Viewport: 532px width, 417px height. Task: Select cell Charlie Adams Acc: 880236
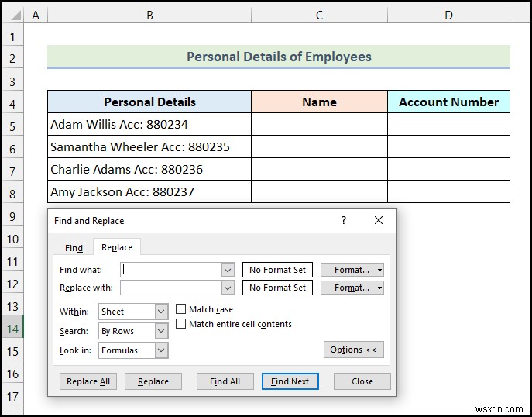[x=149, y=169]
